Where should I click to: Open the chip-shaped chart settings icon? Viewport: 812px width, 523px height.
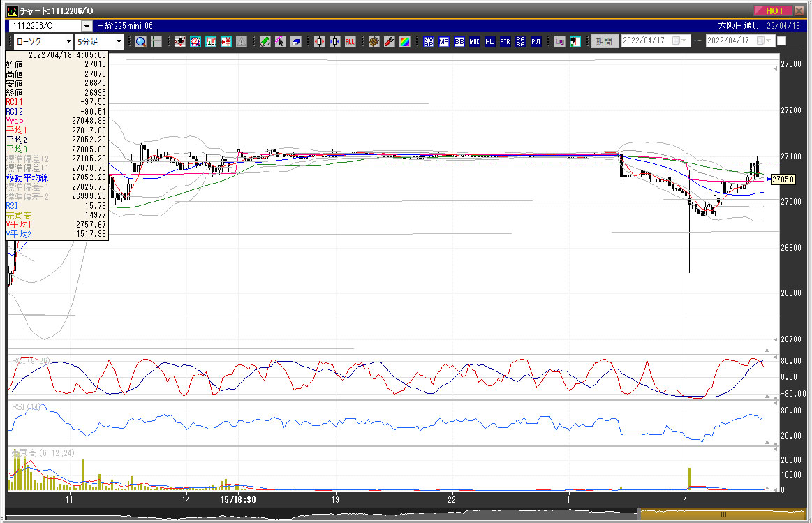click(374, 42)
